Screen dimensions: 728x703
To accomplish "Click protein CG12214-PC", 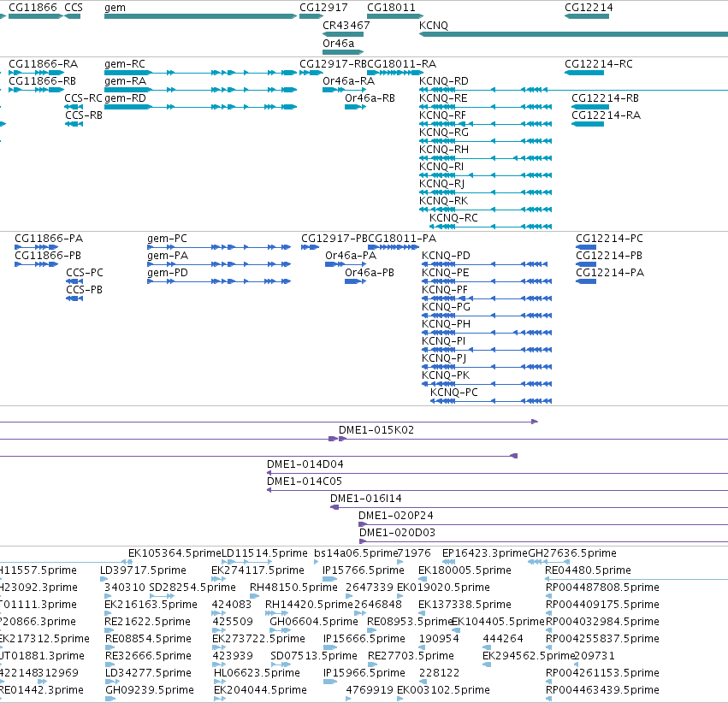I will coord(586,247).
